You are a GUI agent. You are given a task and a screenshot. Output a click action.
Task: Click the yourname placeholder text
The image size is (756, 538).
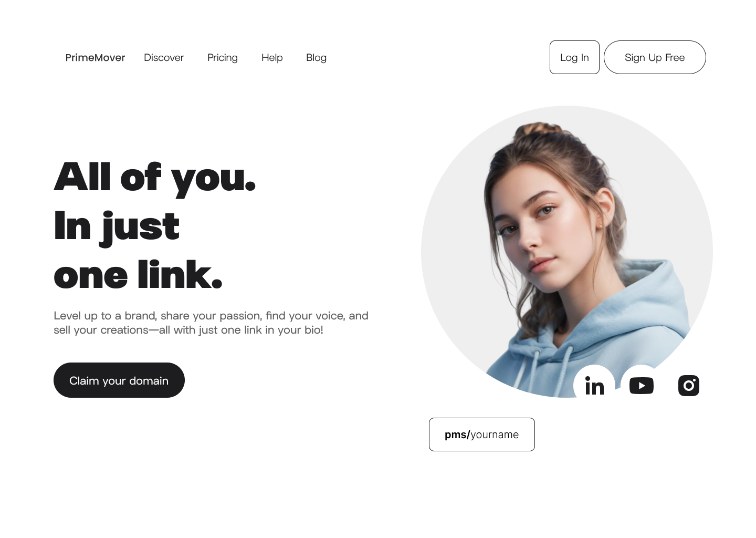[x=495, y=434]
